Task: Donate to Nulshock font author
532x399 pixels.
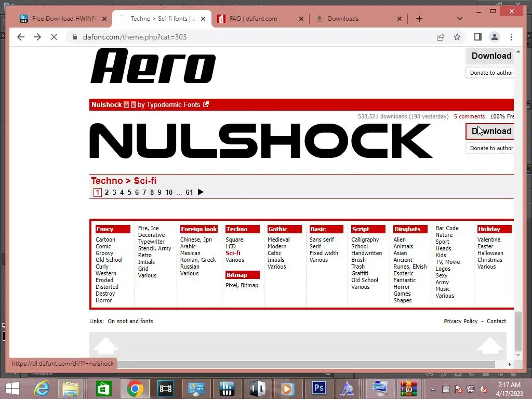Action: [x=491, y=148]
